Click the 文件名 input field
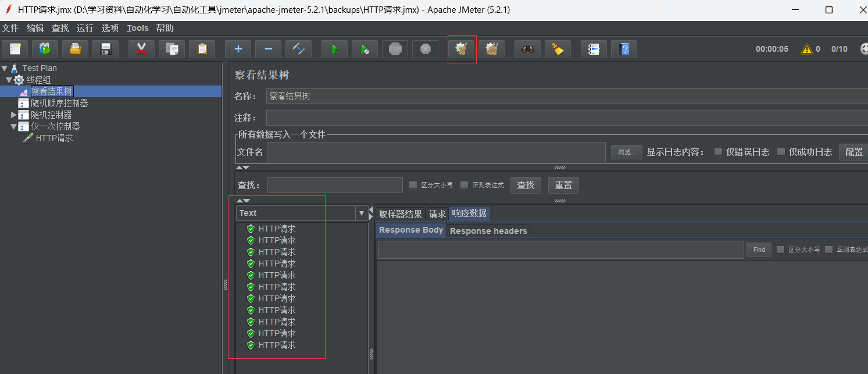 click(436, 152)
